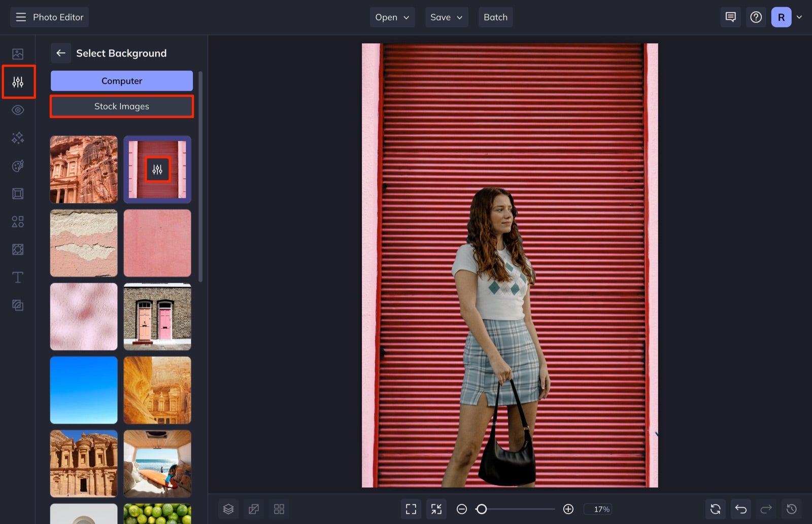Open the History icon at bottom right
Screen dimensions: 812x524
click(x=791, y=509)
